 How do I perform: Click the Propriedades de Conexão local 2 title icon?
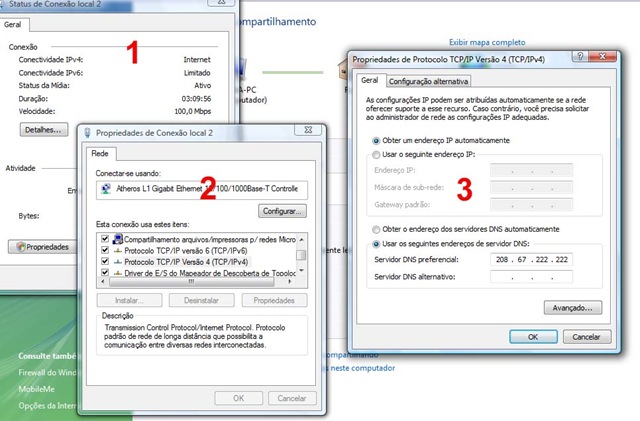coord(87,133)
